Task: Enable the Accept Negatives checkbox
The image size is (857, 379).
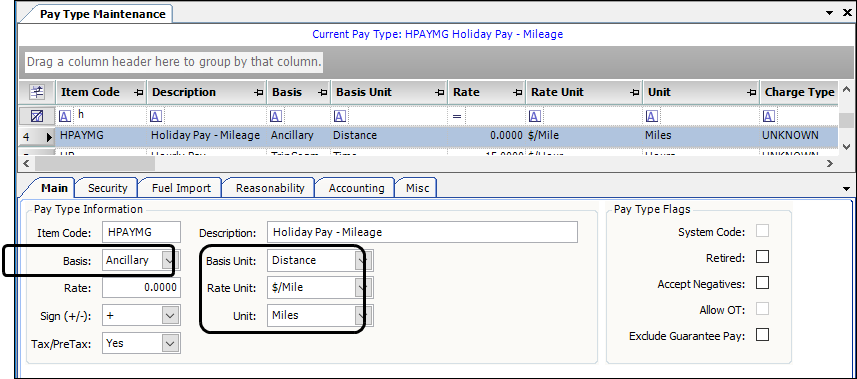Action: [762, 283]
